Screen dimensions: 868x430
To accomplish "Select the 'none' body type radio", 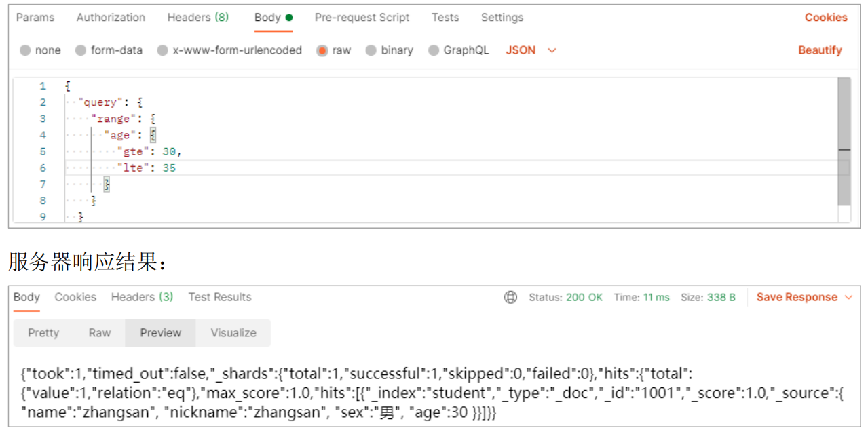I will point(26,50).
